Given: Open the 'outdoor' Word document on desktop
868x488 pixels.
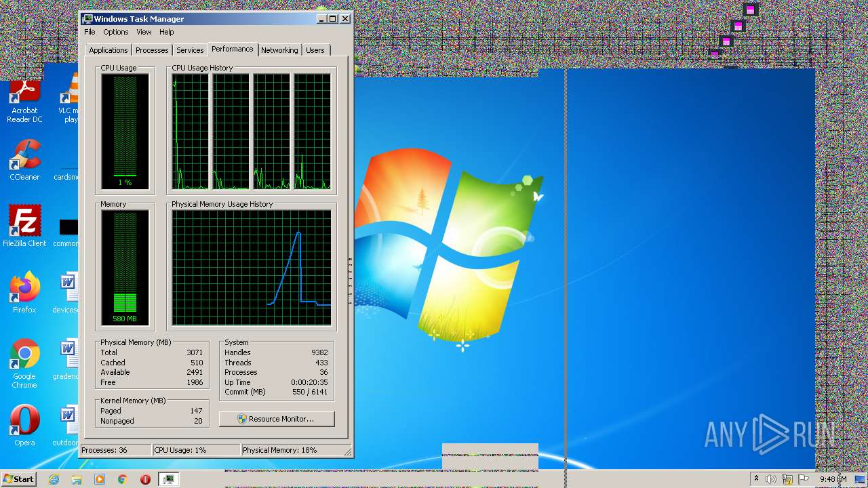Looking at the screenshot, I should [x=66, y=426].
